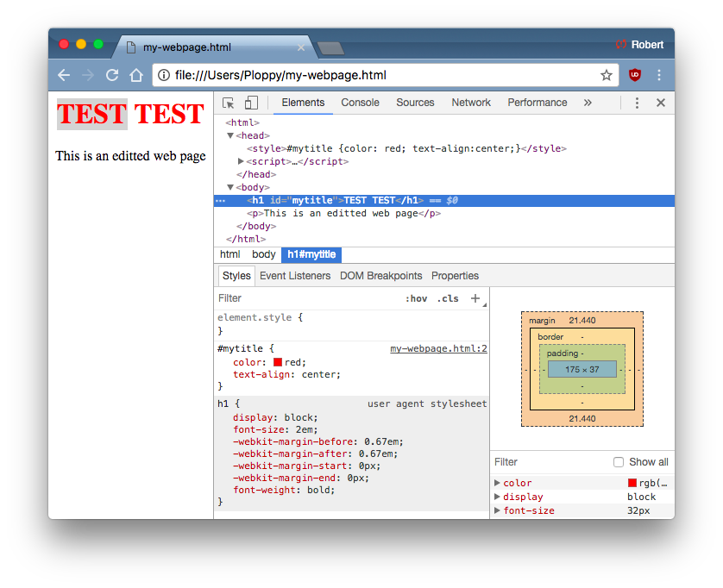This screenshot has width=723, height=588.
Task: Click the ellipsis beside the selected h1 row
Action: (221, 200)
